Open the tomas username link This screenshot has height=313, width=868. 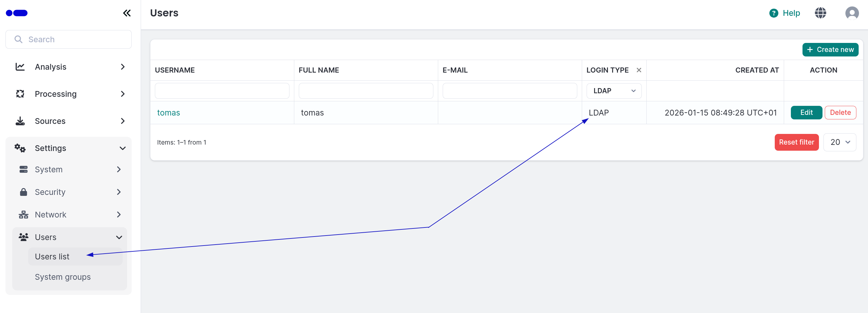point(168,113)
